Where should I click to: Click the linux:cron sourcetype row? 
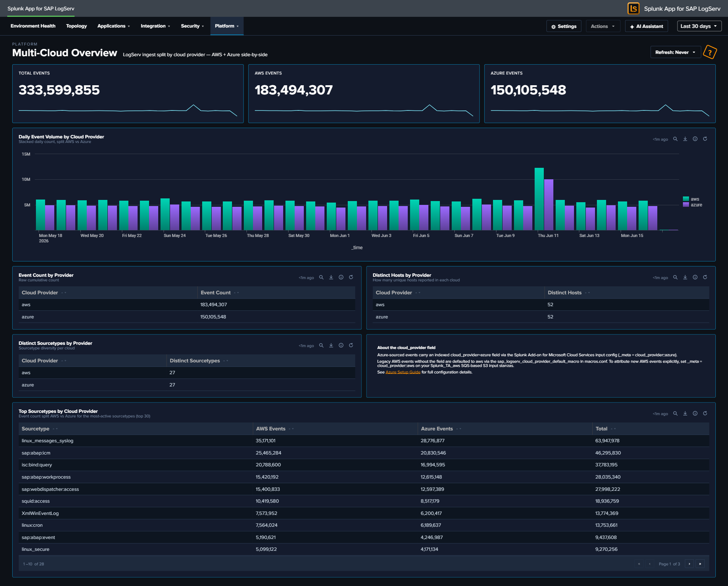pyautogui.click(x=364, y=525)
